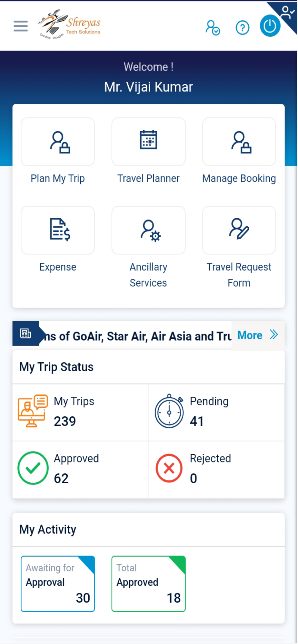The width and height of the screenshot is (298, 644).
Task: Click the More news link
Action: tap(250, 335)
